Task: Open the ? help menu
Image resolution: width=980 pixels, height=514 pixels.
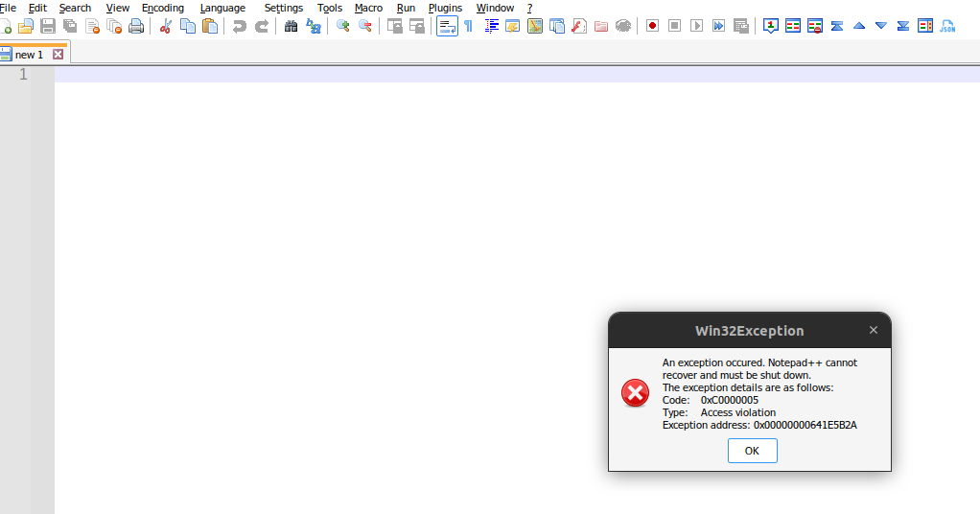Action: pyautogui.click(x=529, y=8)
